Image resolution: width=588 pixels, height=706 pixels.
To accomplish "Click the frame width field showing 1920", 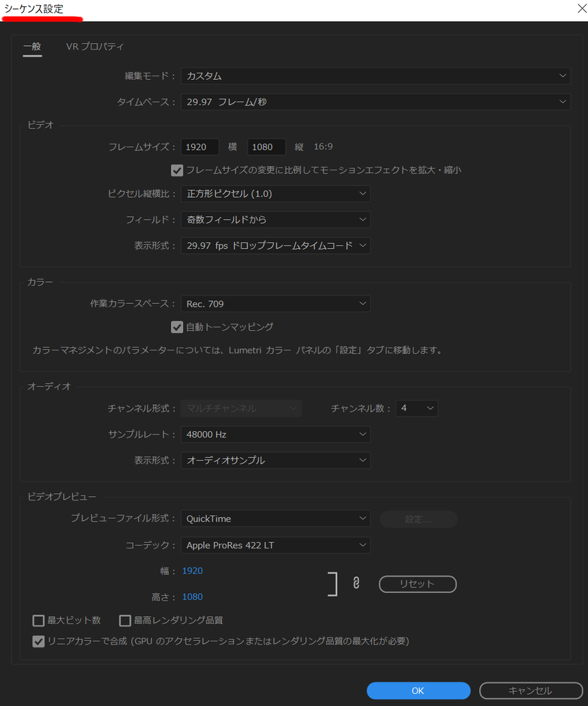I will tap(200, 147).
